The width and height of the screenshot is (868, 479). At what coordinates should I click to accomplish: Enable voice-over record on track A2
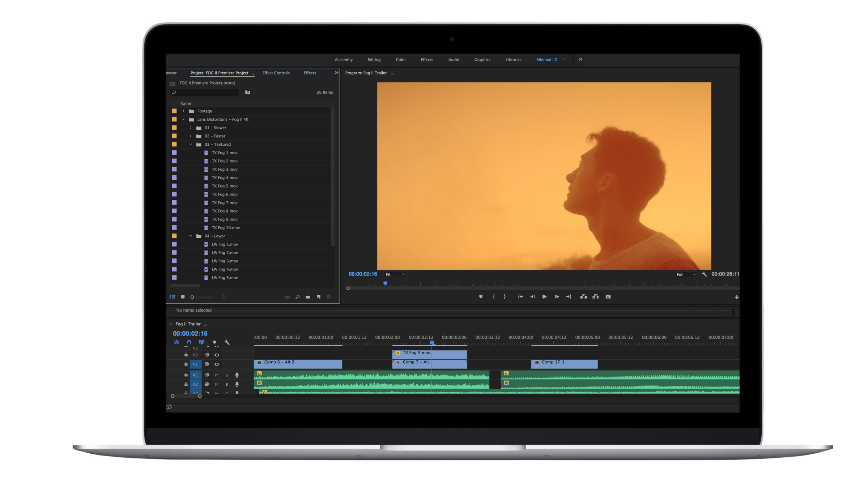[237, 384]
